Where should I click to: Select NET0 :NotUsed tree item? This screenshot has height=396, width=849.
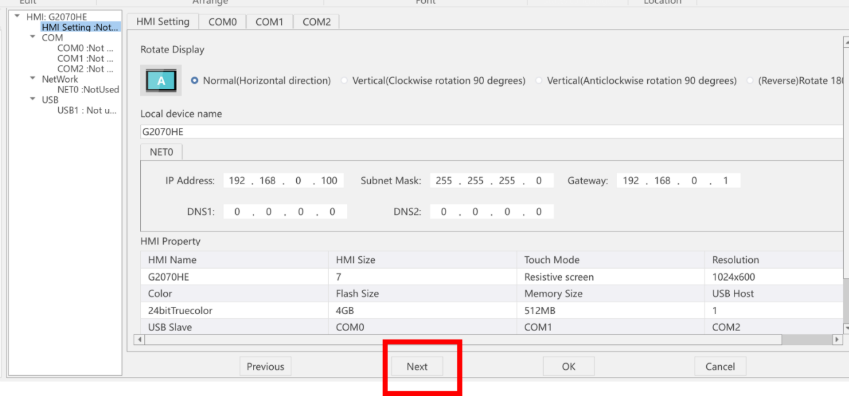click(x=88, y=89)
